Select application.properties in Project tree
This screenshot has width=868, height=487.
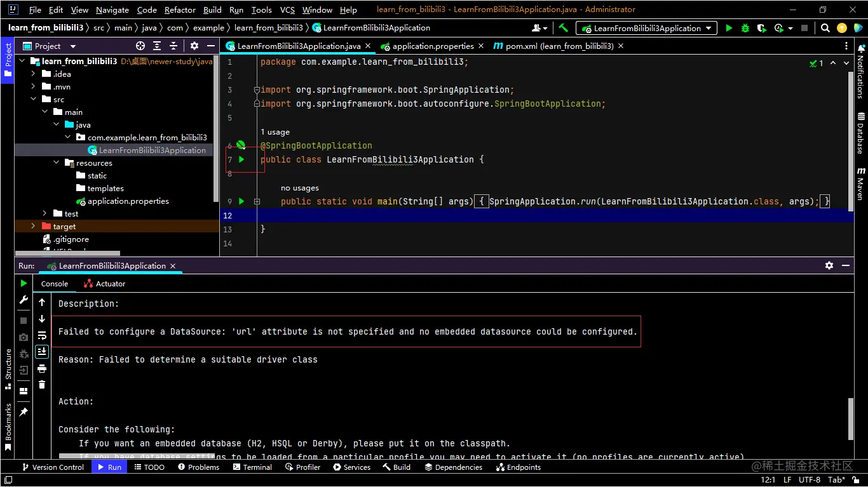128,201
